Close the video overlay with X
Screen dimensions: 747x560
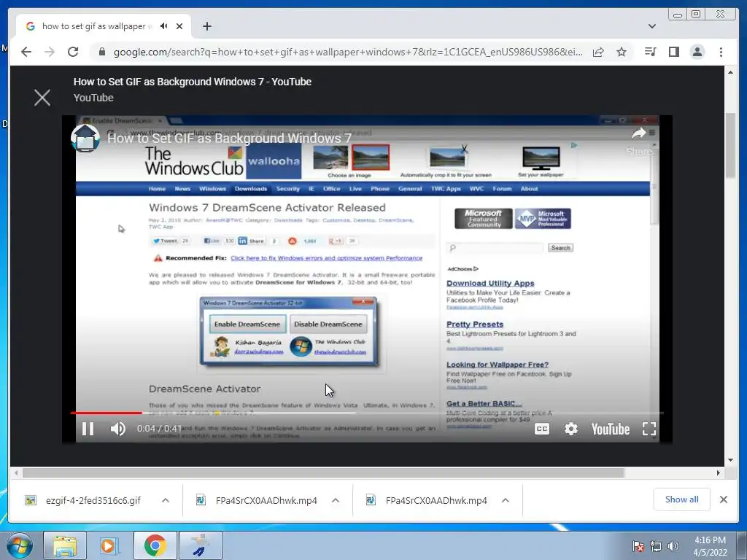(x=42, y=98)
